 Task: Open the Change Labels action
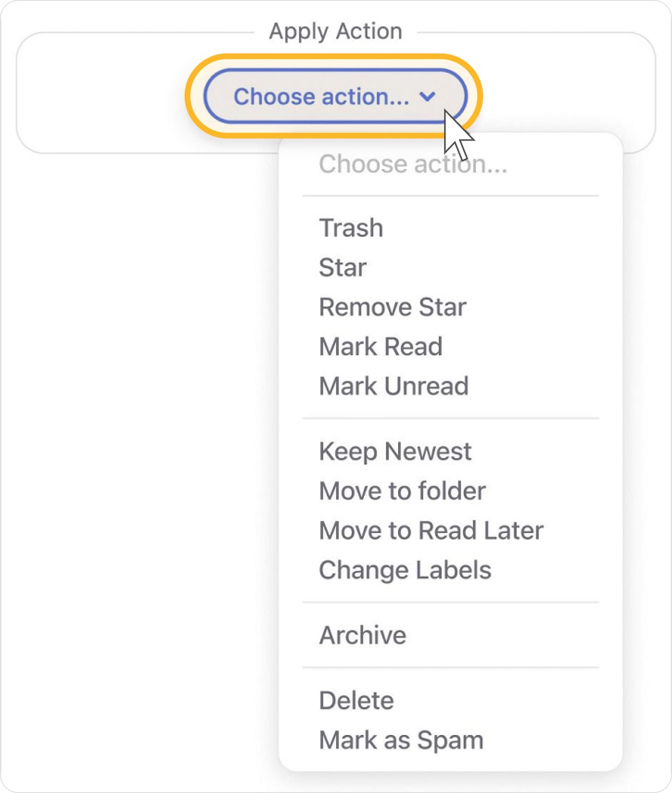405,570
